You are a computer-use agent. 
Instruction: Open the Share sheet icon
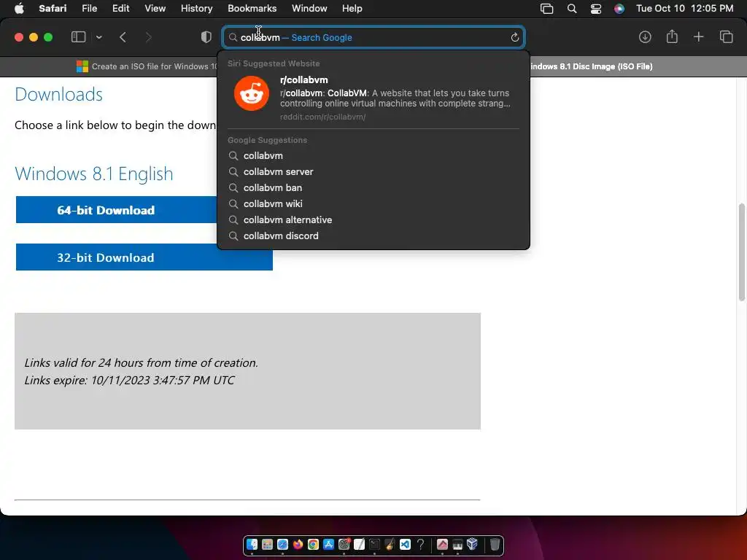[672, 36]
